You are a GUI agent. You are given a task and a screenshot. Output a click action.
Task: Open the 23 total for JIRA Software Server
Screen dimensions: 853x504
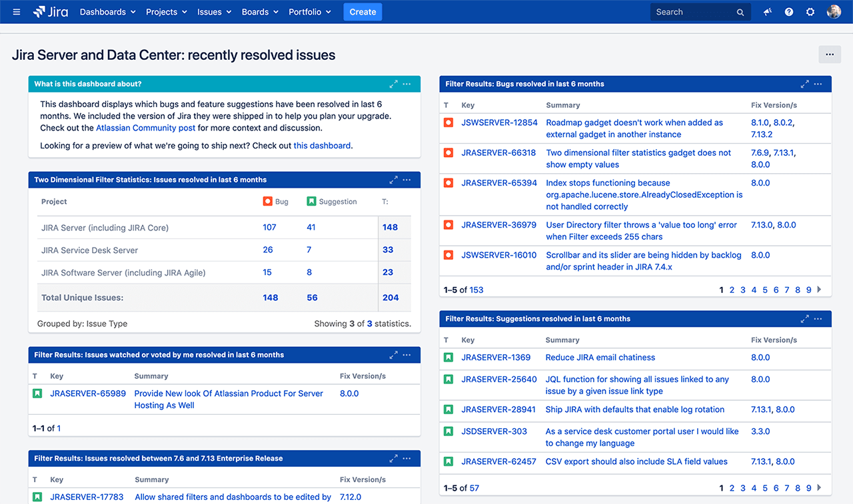point(388,272)
